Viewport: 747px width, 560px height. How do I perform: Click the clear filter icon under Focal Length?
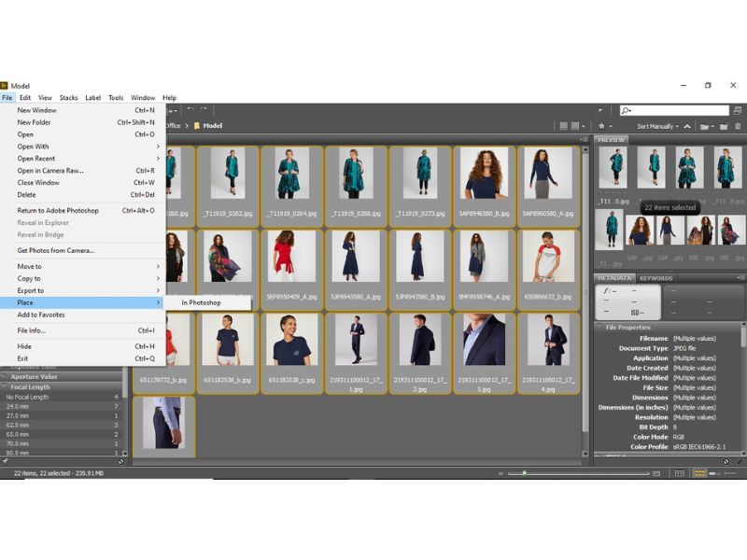click(120, 461)
